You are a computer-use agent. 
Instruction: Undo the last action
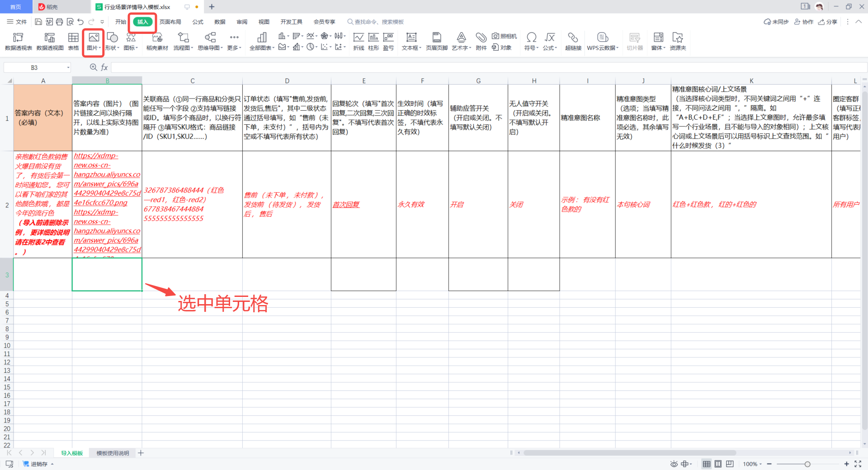pyautogui.click(x=80, y=22)
